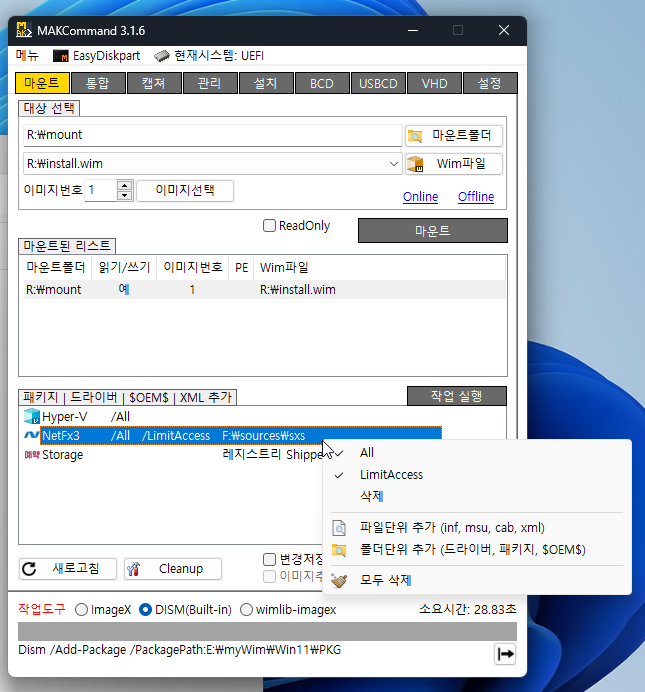Click the 패키지 | 드라이버 | $OEM$ | XML 추가 label
645x692 pixels.
point(128,397)
